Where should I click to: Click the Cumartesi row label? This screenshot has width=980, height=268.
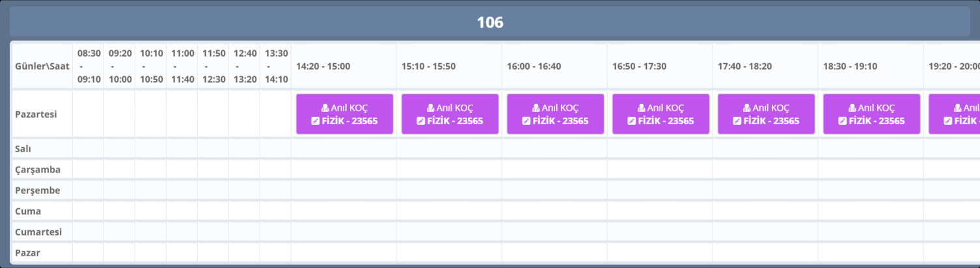37,232
